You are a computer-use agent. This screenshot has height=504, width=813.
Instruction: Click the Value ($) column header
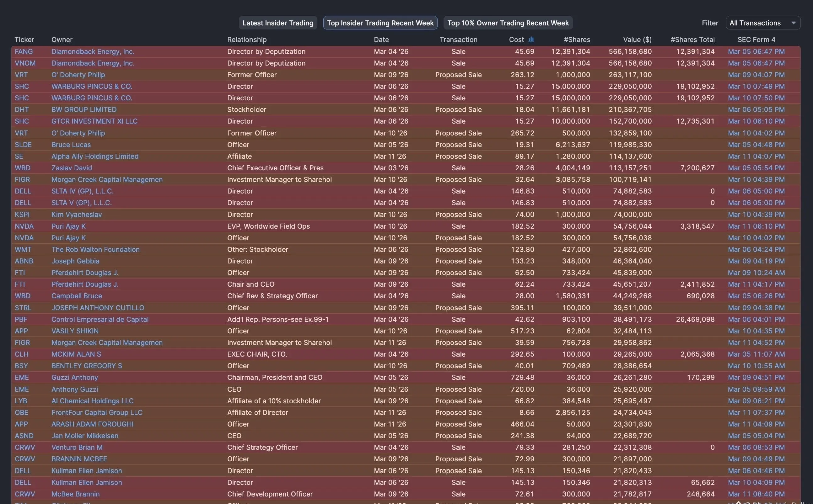coord(637,40)
